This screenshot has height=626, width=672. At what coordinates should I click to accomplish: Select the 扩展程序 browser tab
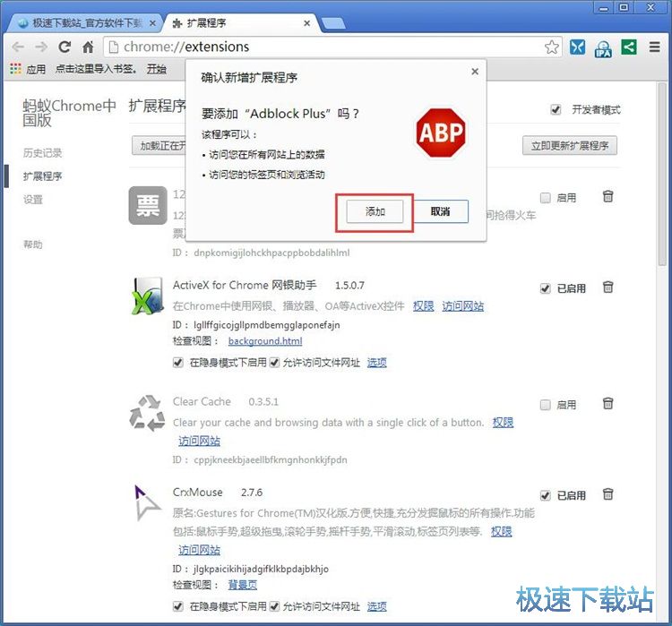click(241, 23)
